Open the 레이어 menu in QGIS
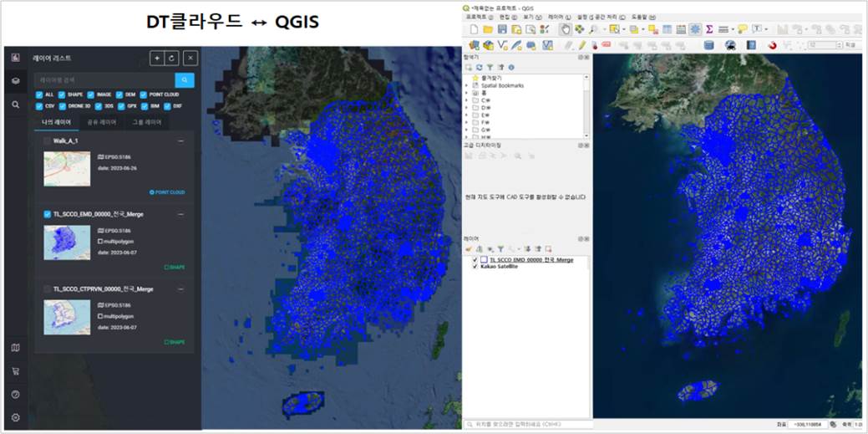Screen dimensions: 868x434 click(557, 17)
